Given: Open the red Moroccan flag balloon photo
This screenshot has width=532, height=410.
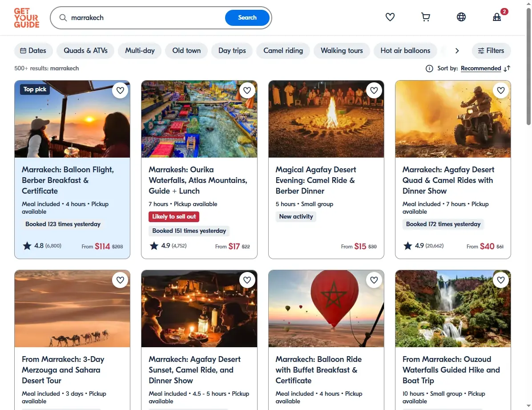Looking at the screenshot, I should click(326, 309).
